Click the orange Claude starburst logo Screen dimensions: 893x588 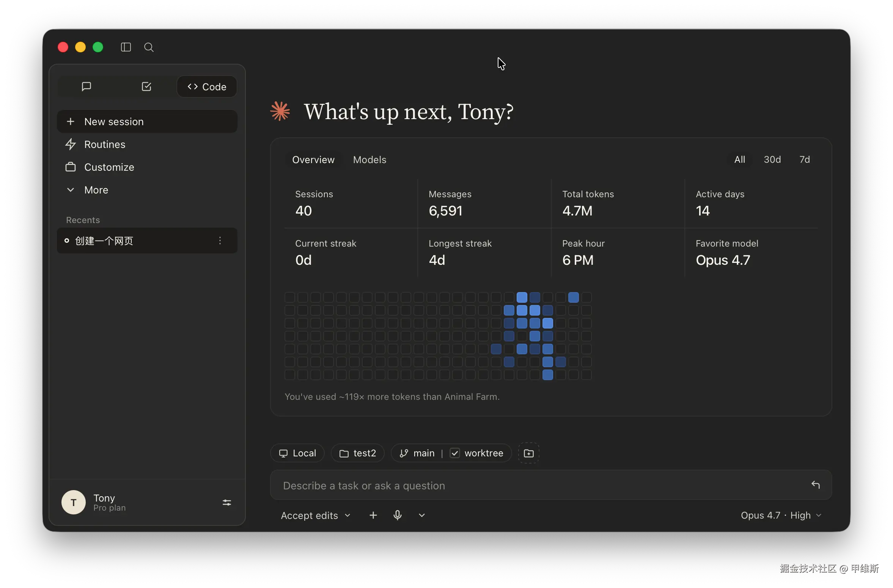[x=280, y=111]
